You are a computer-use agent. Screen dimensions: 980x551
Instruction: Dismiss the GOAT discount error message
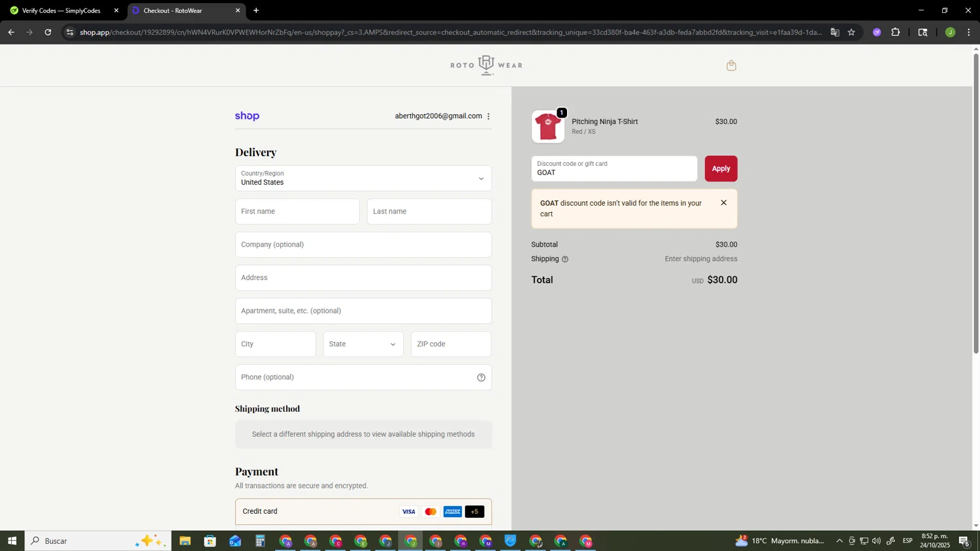point(723,203)
